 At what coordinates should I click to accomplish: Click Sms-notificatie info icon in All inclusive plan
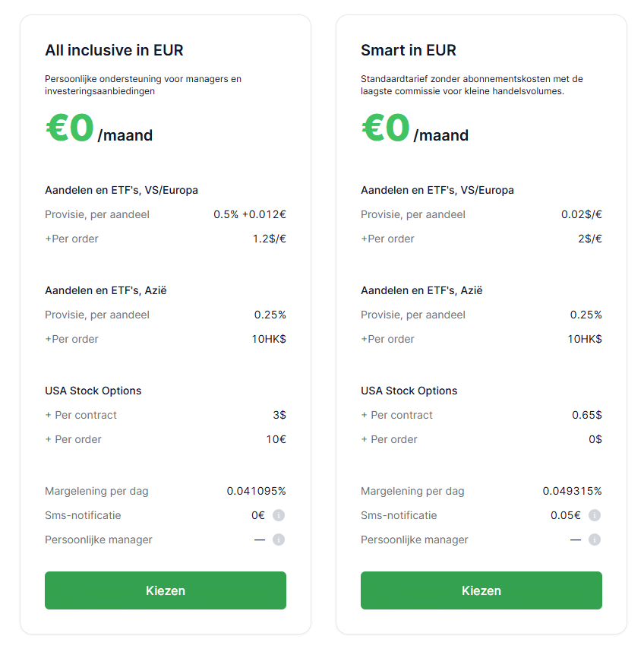point(279,515)
